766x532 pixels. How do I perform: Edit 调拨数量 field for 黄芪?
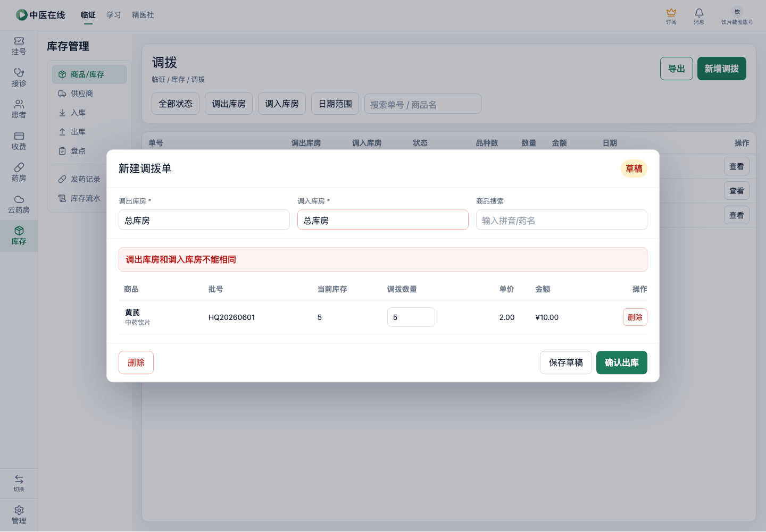(411, 317)
